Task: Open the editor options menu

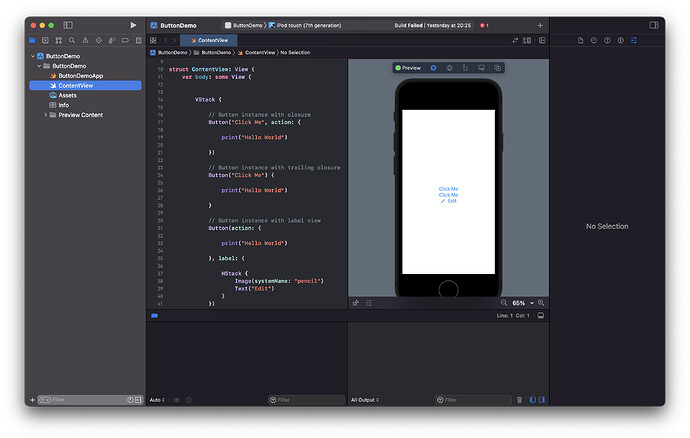Action: click(527, 40)
